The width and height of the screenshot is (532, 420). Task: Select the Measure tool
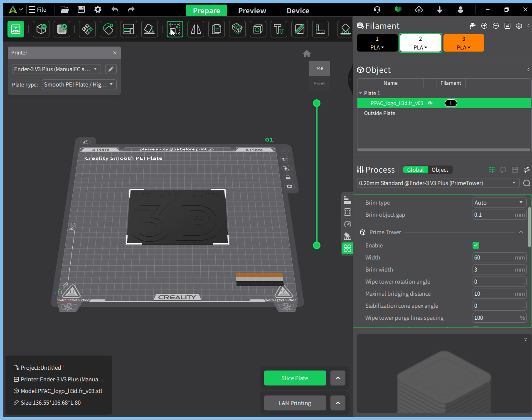[x=320, y=29]
